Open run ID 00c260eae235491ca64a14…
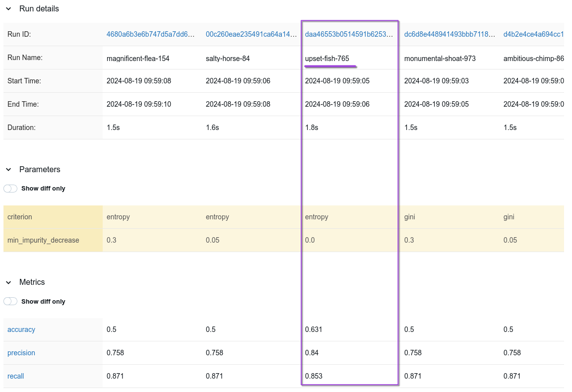 click(x=251, y=34)
